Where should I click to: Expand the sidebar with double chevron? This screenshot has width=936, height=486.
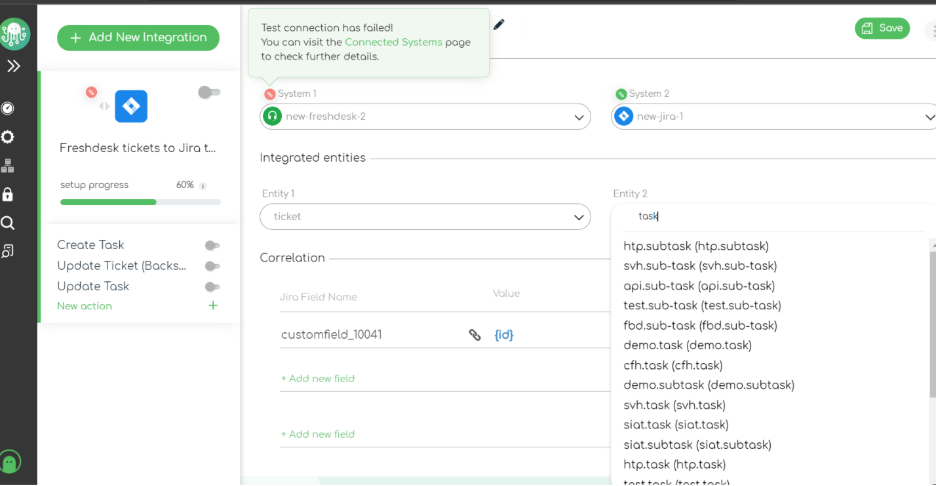[x=13, y=66]
